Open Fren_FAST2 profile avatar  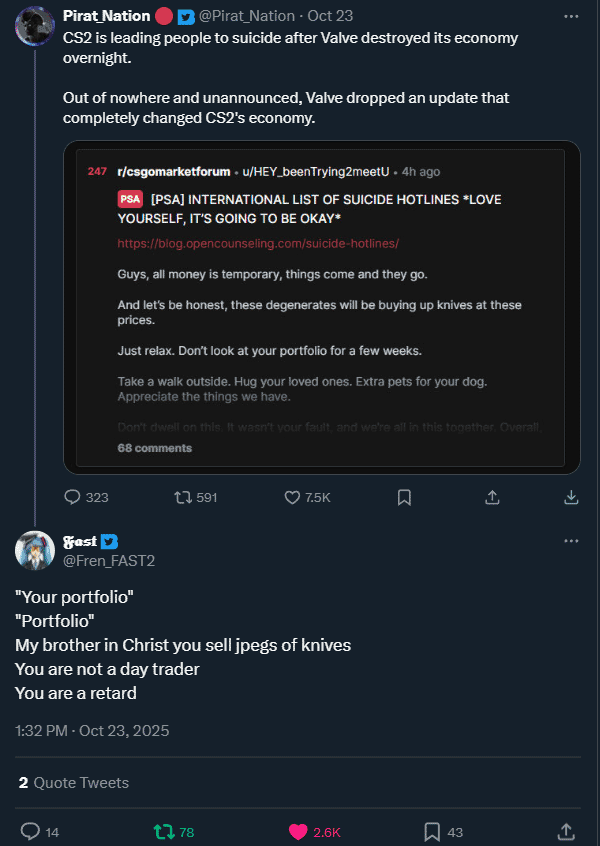coord(34,550)
